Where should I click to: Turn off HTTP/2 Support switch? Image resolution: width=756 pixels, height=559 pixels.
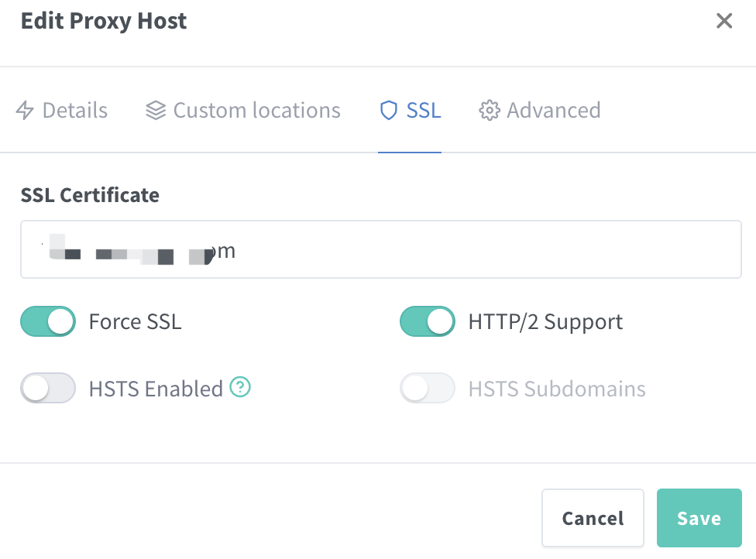pos(427,321)
